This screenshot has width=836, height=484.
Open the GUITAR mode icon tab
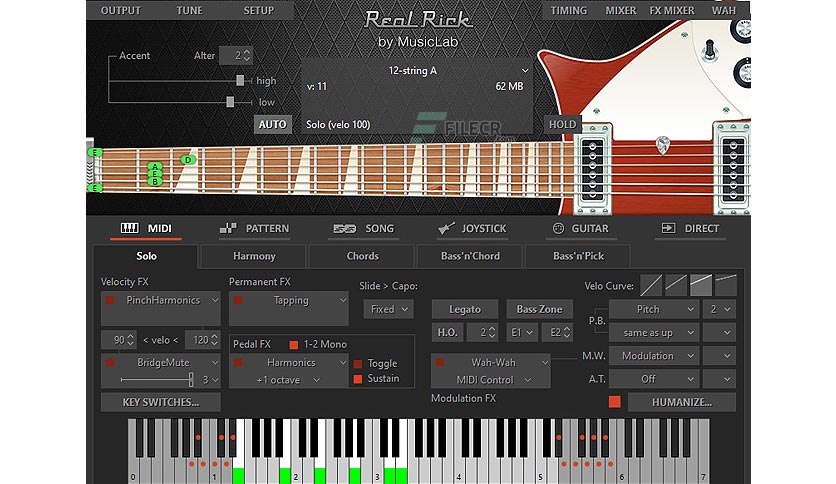[x=580, y=229]
